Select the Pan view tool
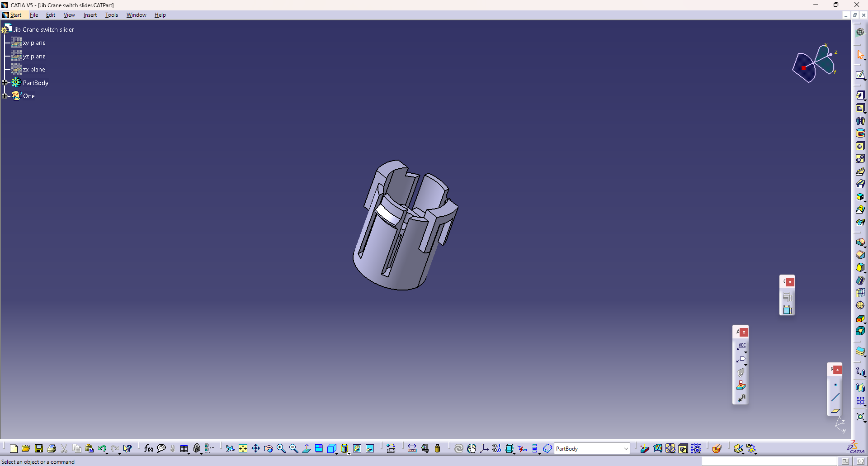This screenshot has width=868, height=466. [255, 448]
